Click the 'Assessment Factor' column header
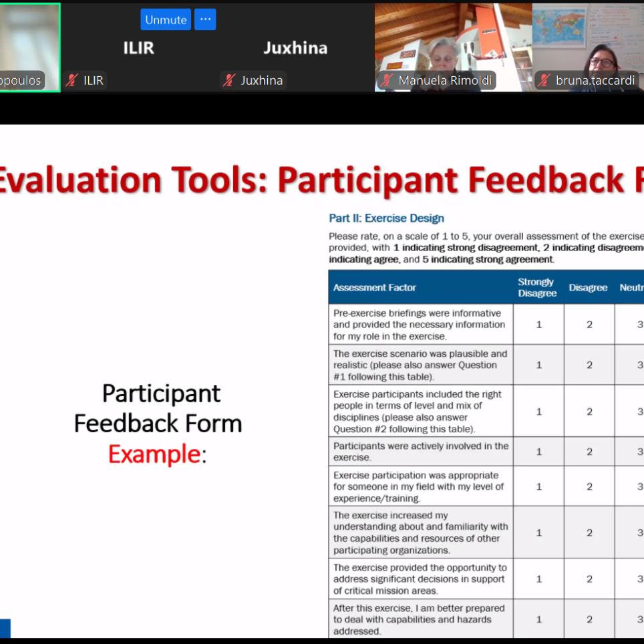 (375, 287)
